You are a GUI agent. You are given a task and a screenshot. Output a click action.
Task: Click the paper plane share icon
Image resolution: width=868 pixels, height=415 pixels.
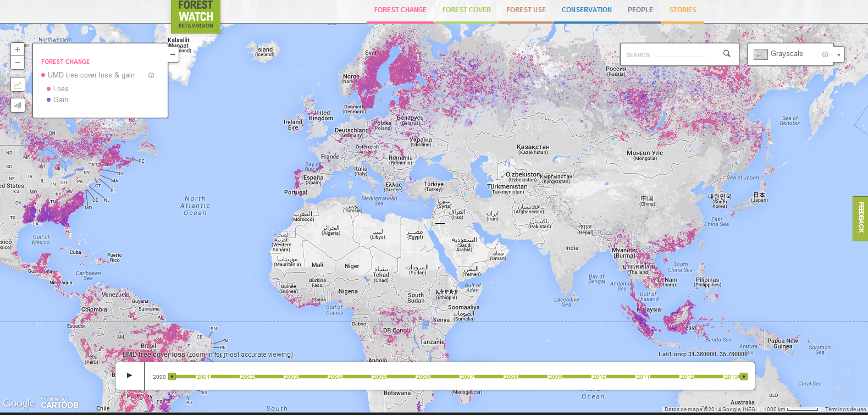(18, 105)
